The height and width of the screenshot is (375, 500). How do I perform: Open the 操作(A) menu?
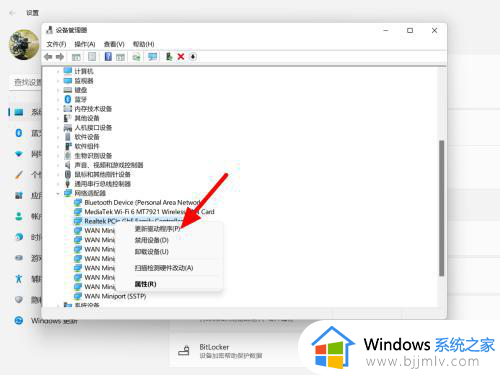click(85, 44)
